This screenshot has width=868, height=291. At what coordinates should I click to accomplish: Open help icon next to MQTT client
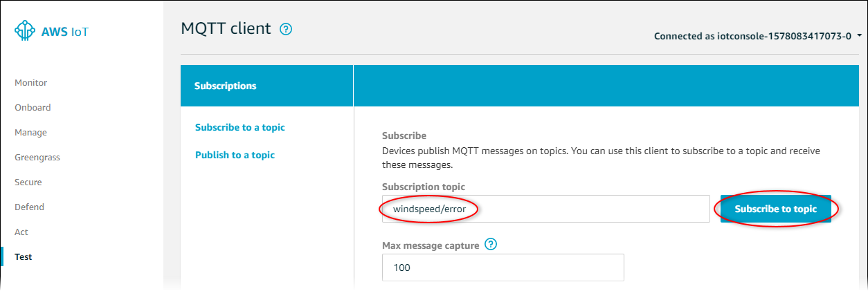tap(286, 29)
